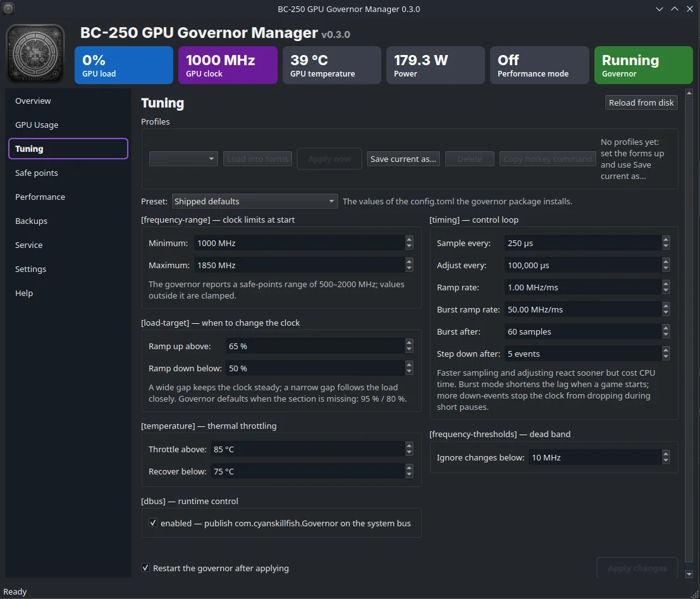Open the Safe points page
This screenshot has height=599, width=700.
[x=68, y=173]
